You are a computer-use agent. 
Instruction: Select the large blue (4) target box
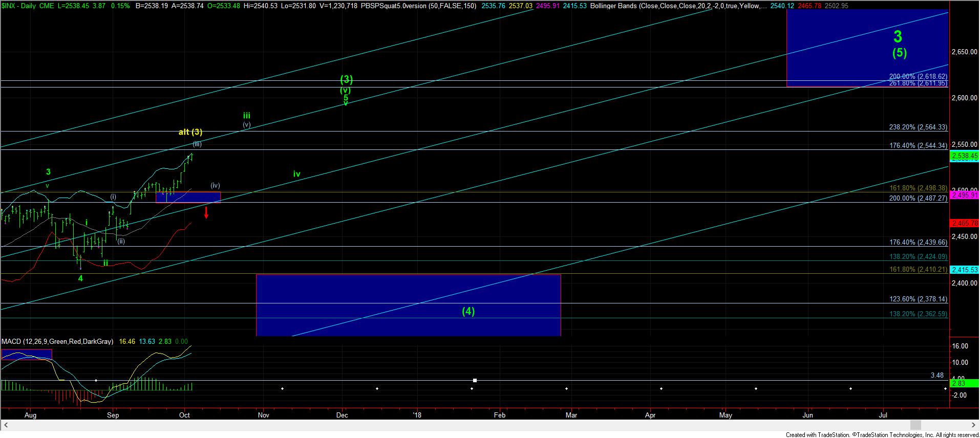pyautogui.click(x=408, y=305)
